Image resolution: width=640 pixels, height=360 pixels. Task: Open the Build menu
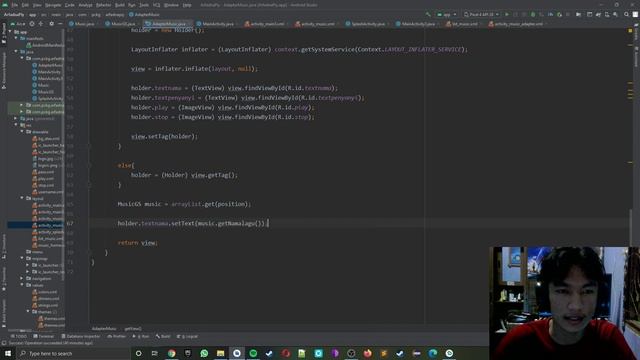[x=120, y=5]
